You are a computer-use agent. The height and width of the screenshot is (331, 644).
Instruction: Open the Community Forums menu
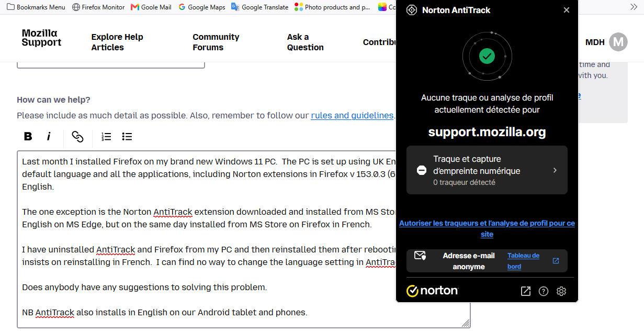coord(216,42)
